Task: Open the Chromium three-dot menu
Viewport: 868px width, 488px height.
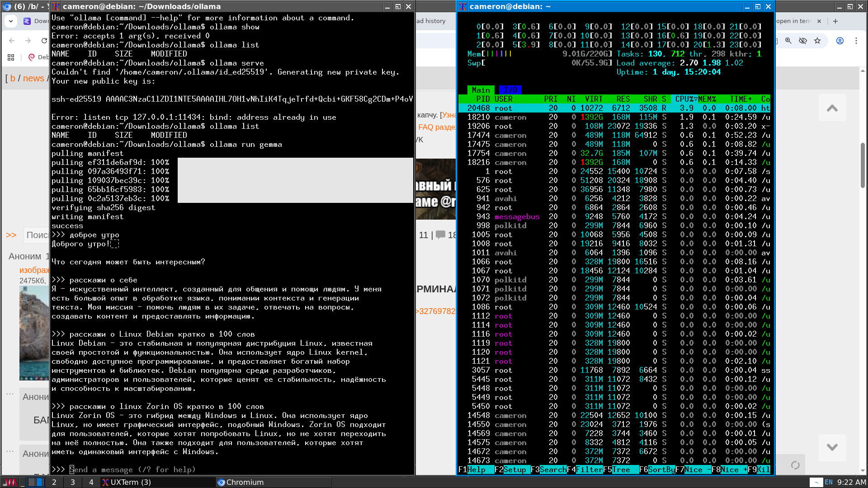Action: pyautogui.click(x=856, y=41)
